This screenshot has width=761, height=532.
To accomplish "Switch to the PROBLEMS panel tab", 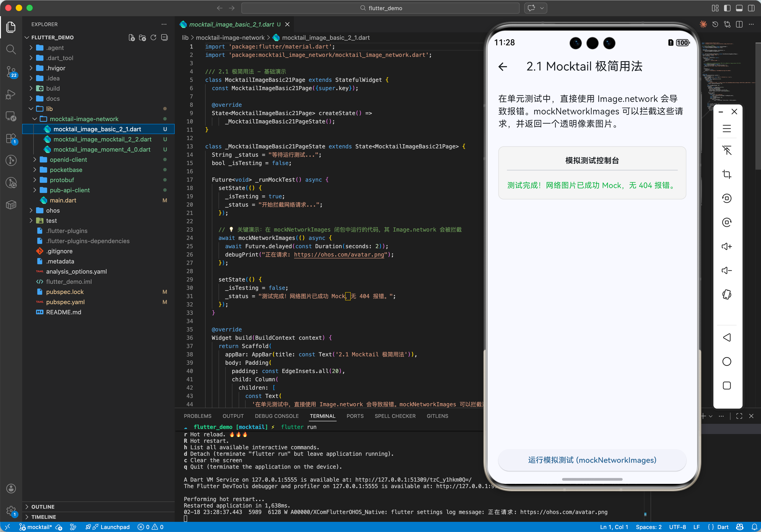I will [x=197, y=416].
